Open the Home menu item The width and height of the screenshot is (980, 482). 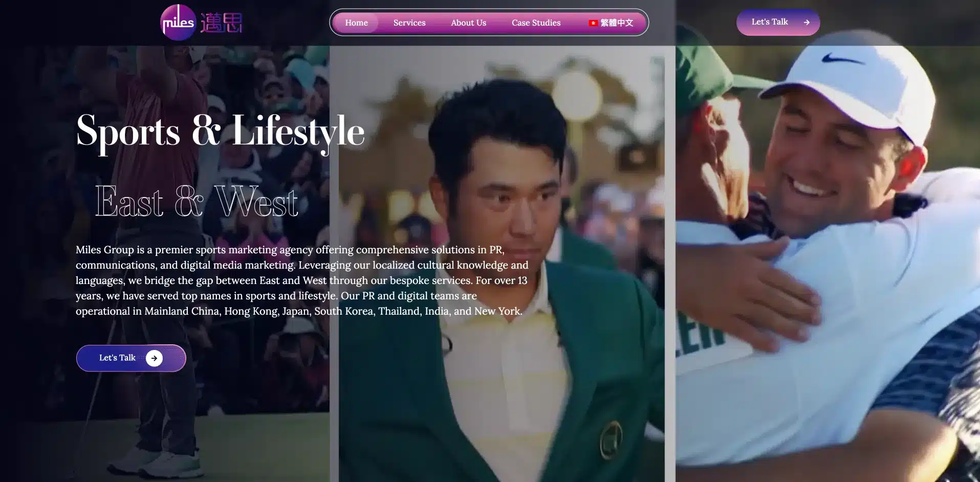pyautogui.click(x=356, y=23)
